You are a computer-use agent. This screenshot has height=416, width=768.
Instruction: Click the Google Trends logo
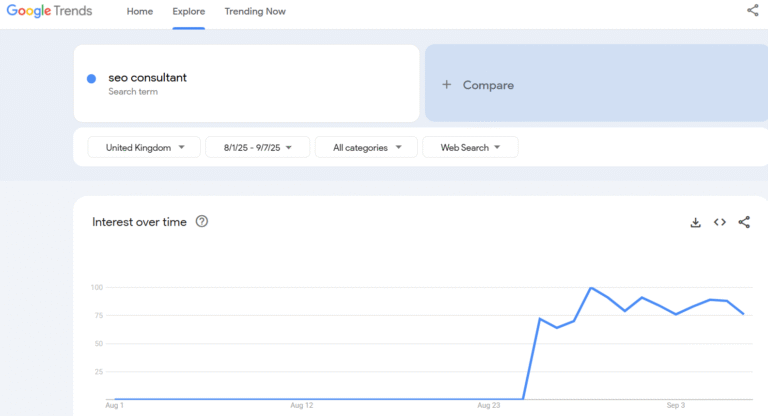coord(49,11)
